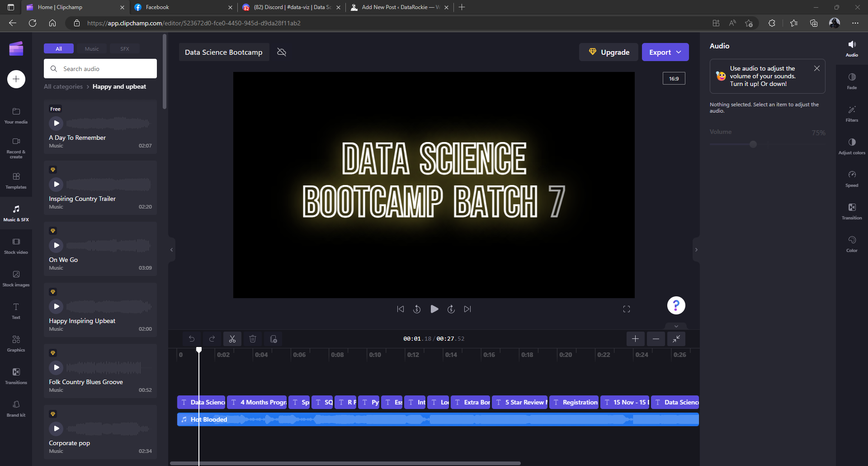The width and height of the screenshot is (868, 466).
Task: Switch to the Music filter tab
Action: tap(91, 48)
